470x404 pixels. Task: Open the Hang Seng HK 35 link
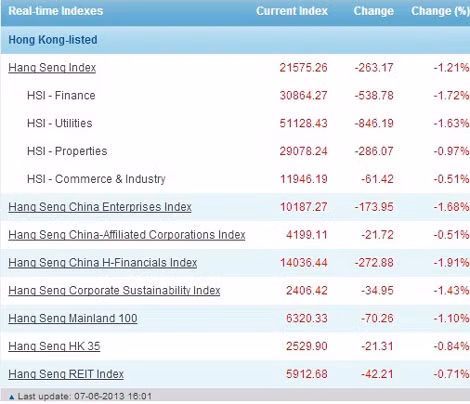[x=54, y=346]
